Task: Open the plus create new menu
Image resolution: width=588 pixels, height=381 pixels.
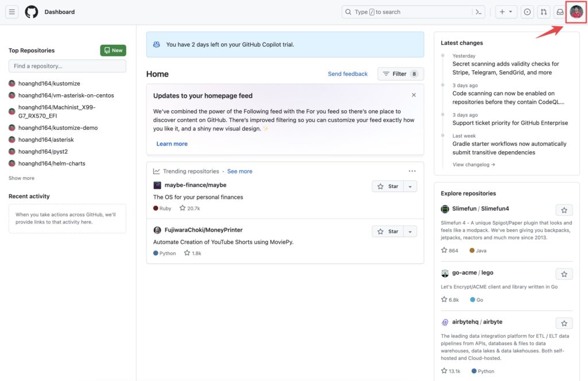Action: coord(506,12)
